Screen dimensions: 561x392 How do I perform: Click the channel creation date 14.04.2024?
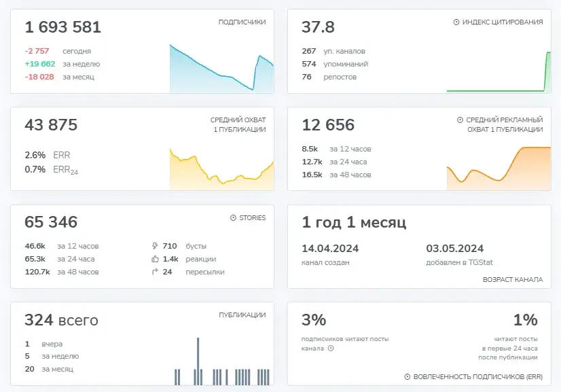330,249
